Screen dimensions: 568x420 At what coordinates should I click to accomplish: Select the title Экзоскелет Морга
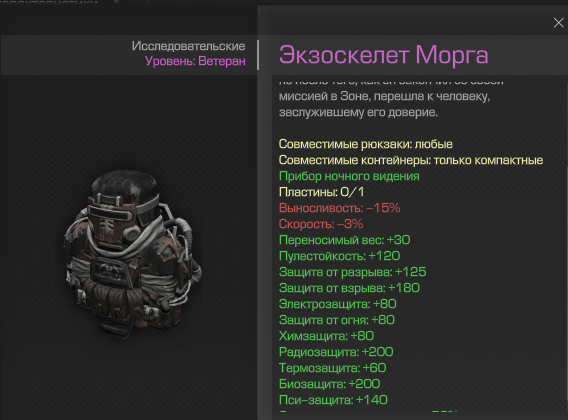(x=384, y=55)
